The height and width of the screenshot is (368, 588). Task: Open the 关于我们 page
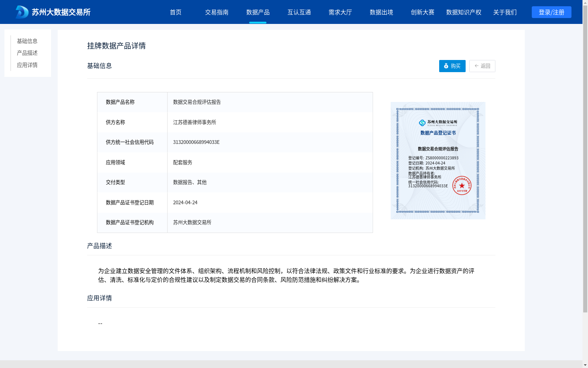pos(505,12)
